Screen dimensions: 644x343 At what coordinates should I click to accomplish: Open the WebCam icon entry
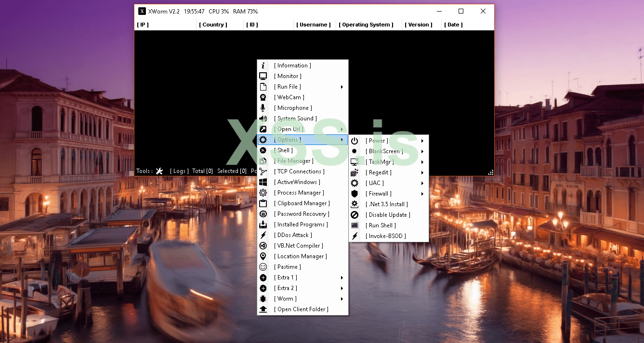point(263,97)
